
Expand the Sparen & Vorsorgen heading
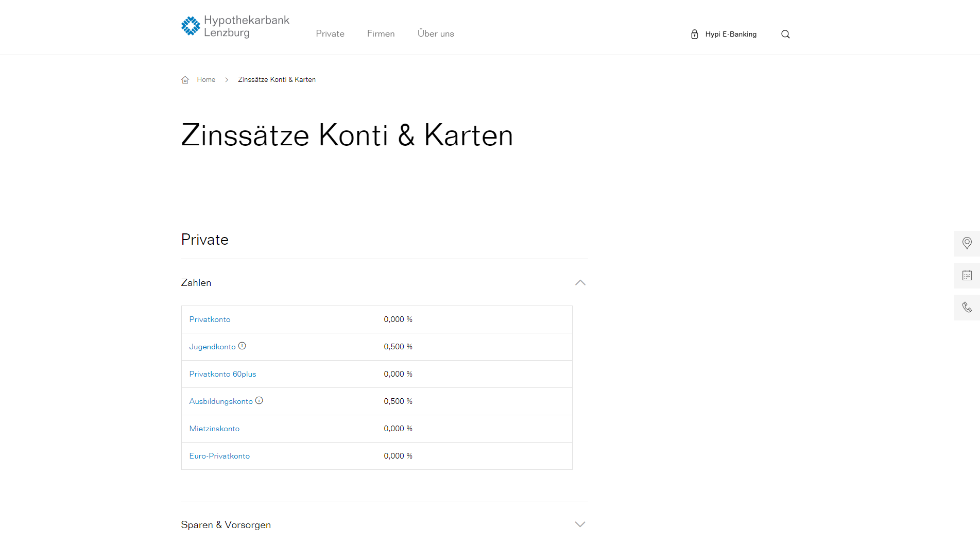coord(226,524)
